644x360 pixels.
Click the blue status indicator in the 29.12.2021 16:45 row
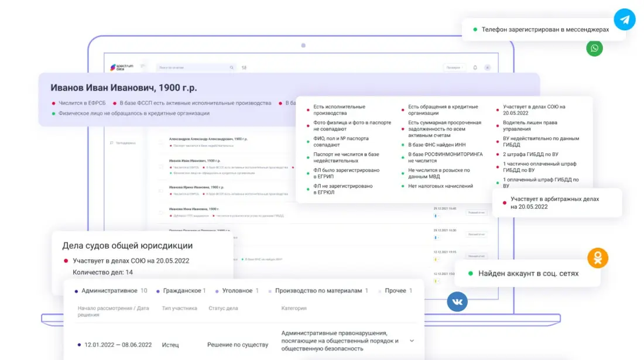pyautogui.click(x=436, y=215)
